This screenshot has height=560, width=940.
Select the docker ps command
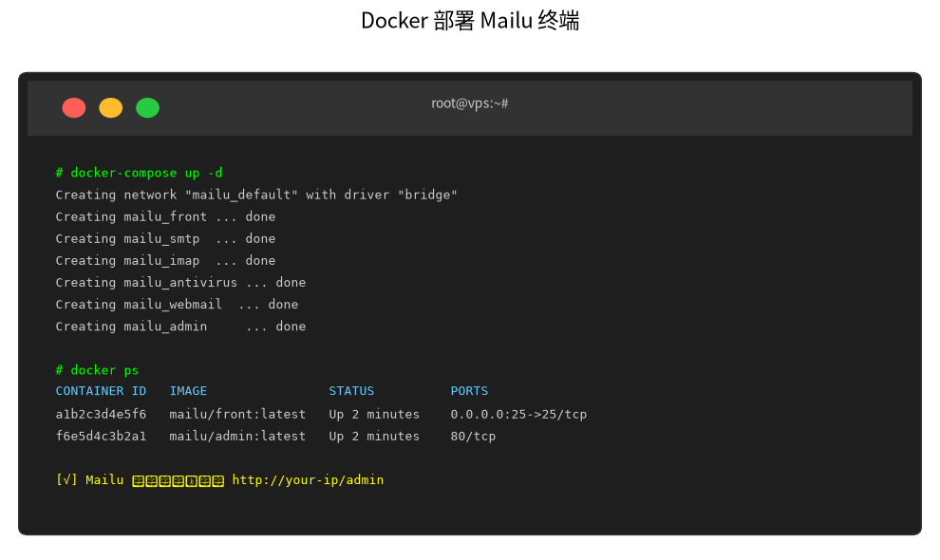pyautogui.click(x=104, y=370)
